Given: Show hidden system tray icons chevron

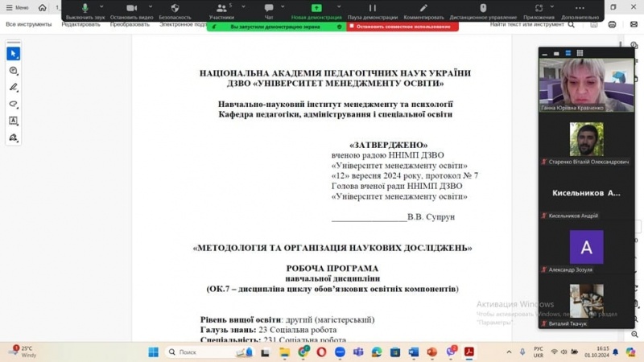Looking at the screenshot, I should coord(509,352).
